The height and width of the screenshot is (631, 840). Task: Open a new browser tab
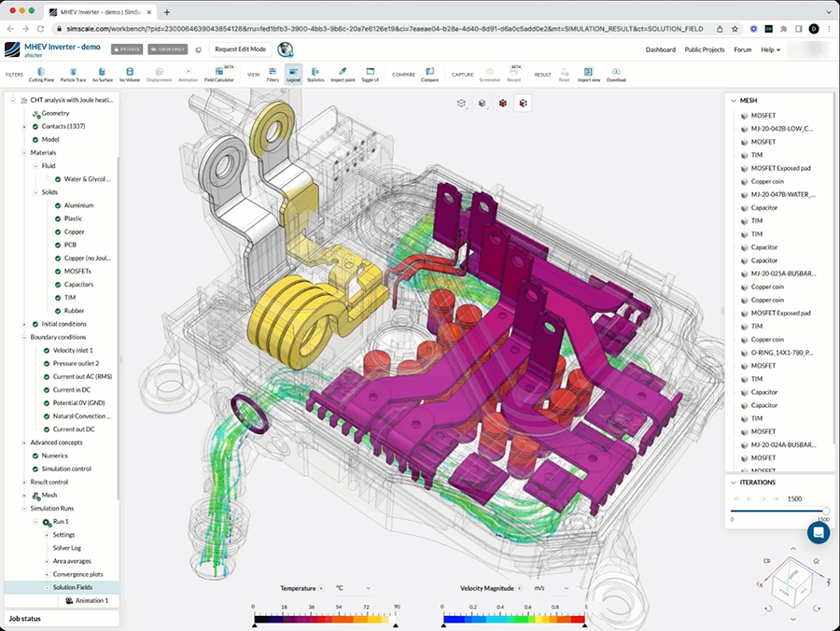(x=167, y=12)
